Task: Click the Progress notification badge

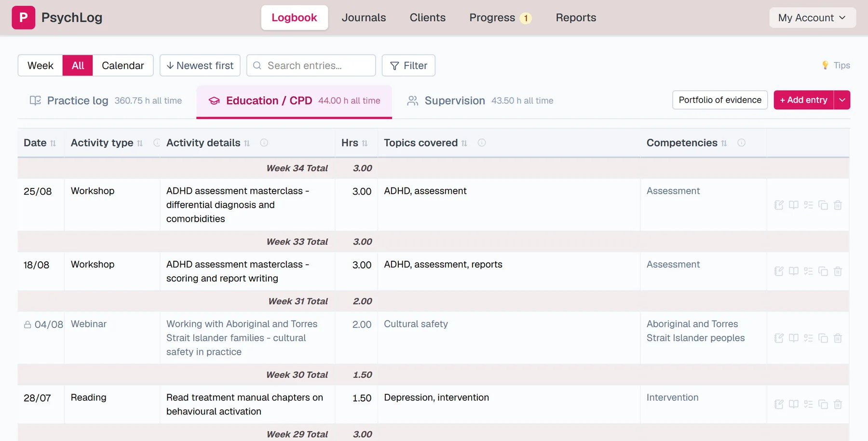Action: [x=526, y=18]
